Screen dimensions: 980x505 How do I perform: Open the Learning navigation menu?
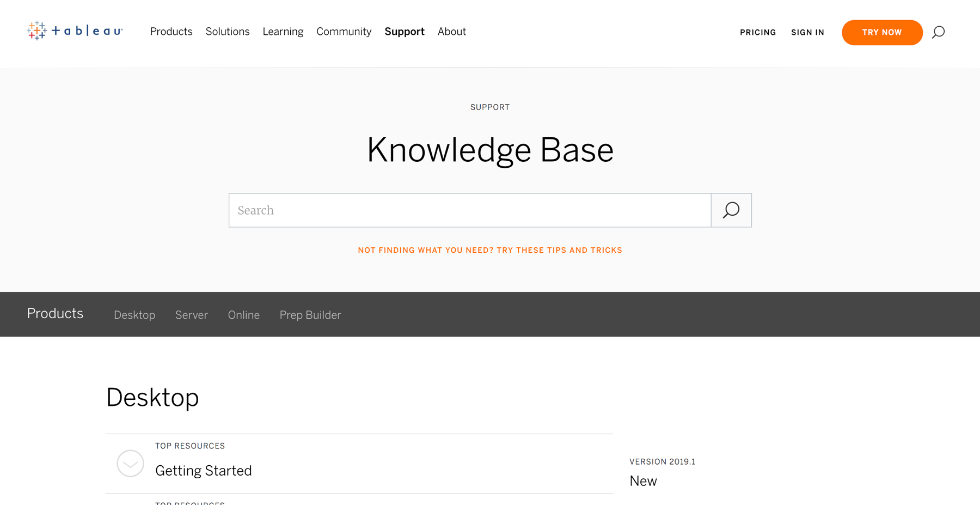pyautogui.click(x=283, y=32)
